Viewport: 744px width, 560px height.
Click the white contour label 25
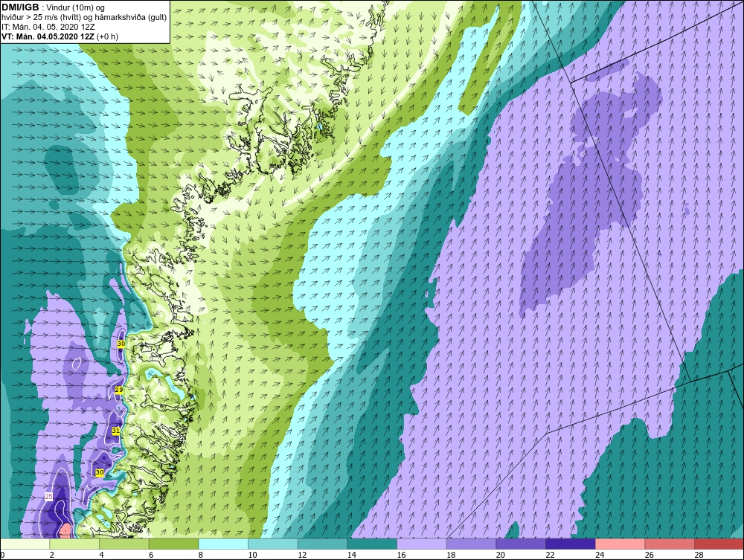coord(48,497)
